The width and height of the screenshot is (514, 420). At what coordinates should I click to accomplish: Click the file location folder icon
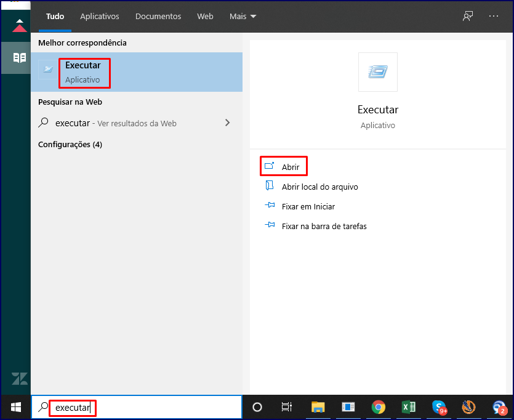(270, 185)
